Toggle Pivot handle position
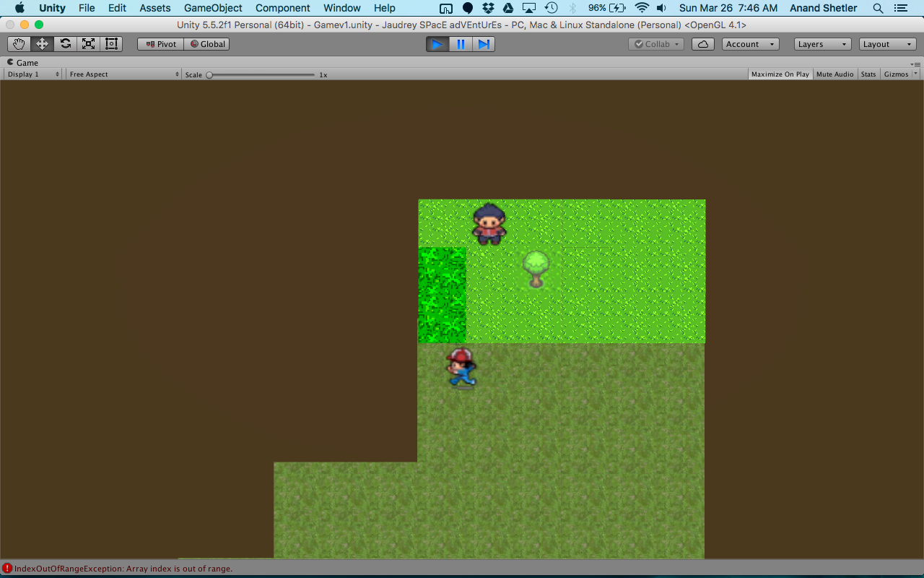Viewport: 924px width, 578px height. pos(160,44)
